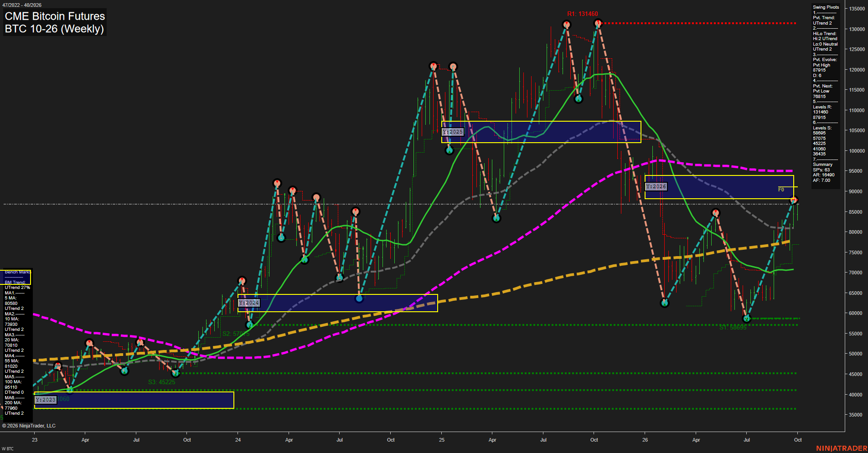This screenshot has height=453, width=868.
Task: Click the 20 MA: label in Bench Marks
Action: 12,340
